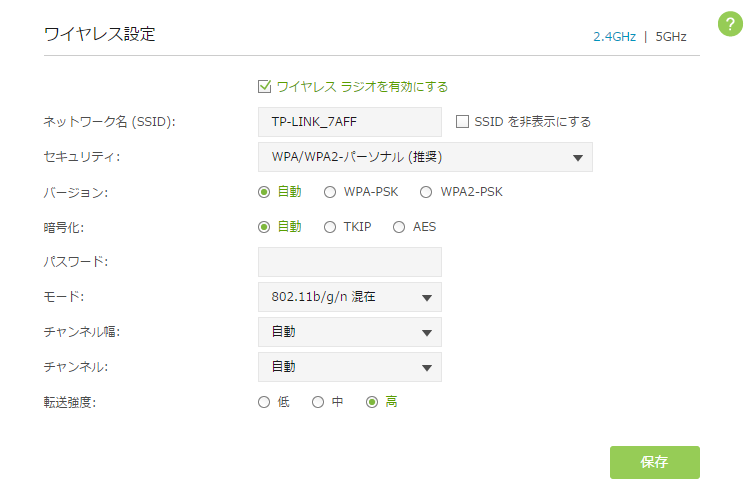
Task: Click the green 保存 button
Action: tap(654, 462)
